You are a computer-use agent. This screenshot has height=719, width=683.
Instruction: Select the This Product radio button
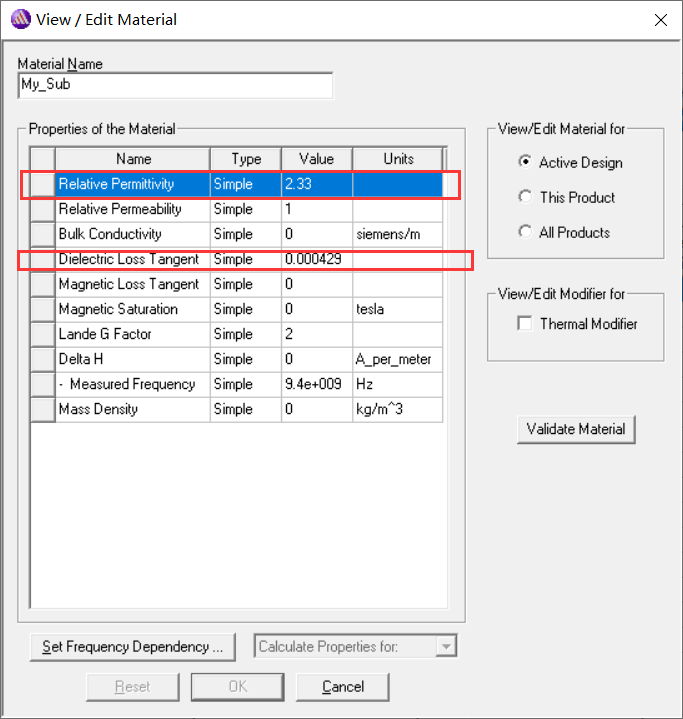pyautogui.click(x=525, y=197)
